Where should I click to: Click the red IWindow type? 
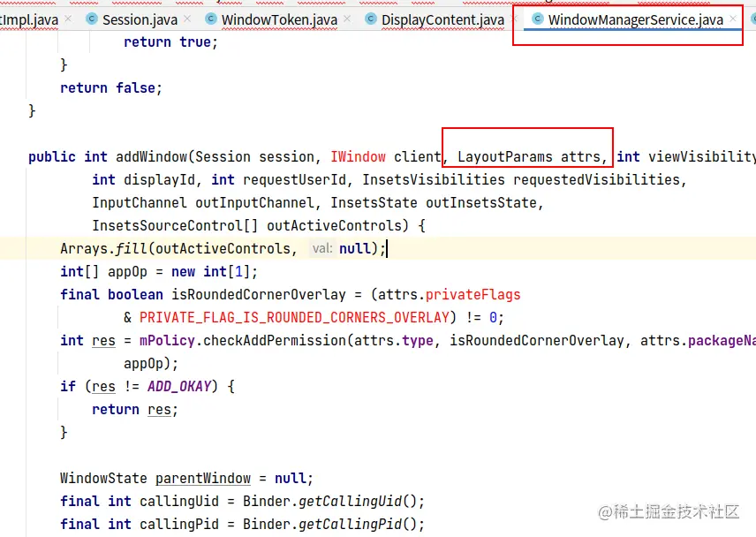(358, 156)
